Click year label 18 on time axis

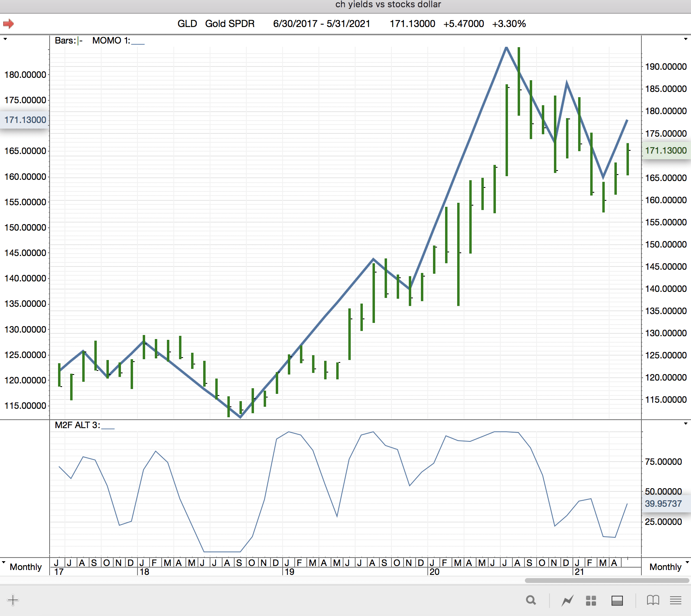[144, 572]
